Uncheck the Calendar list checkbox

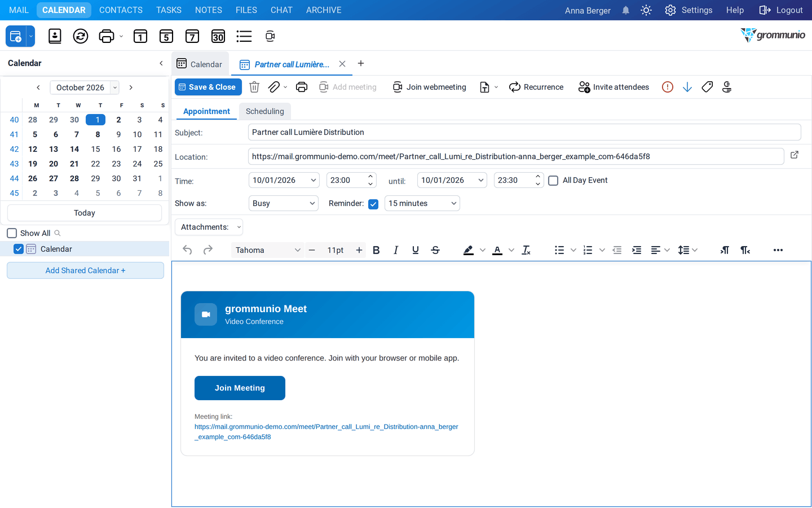coord(19,249)
